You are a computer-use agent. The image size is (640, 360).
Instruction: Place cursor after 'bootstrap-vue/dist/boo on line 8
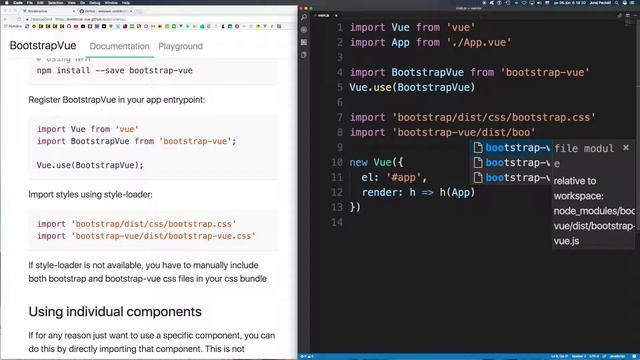click(530, 132)
